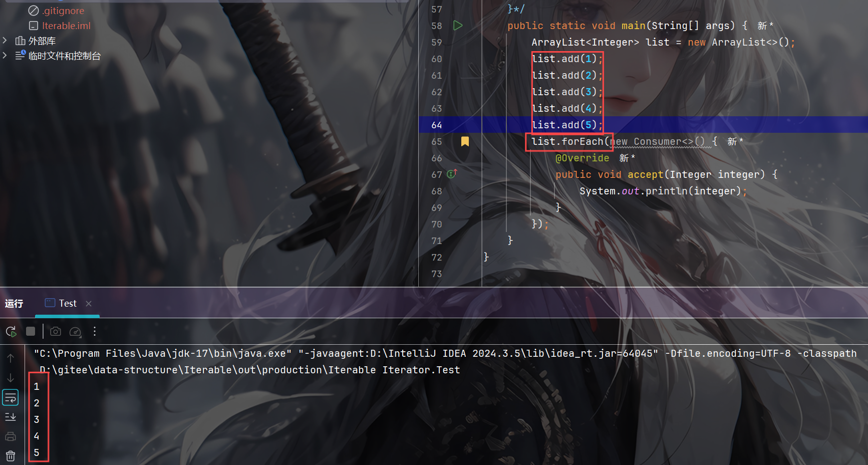Click the 新 * author hint on line 65

click(x=735, y=142)
